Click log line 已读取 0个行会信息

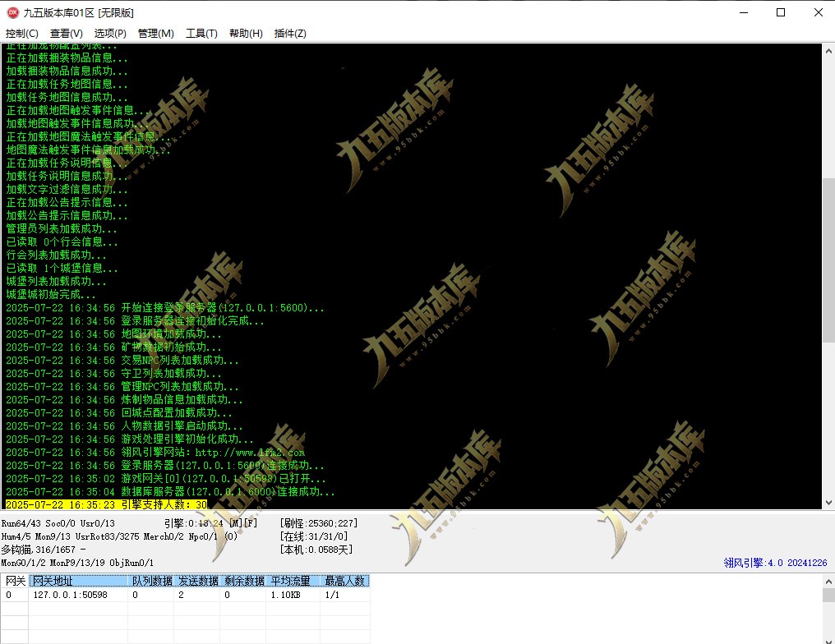[x=62, y=241]
